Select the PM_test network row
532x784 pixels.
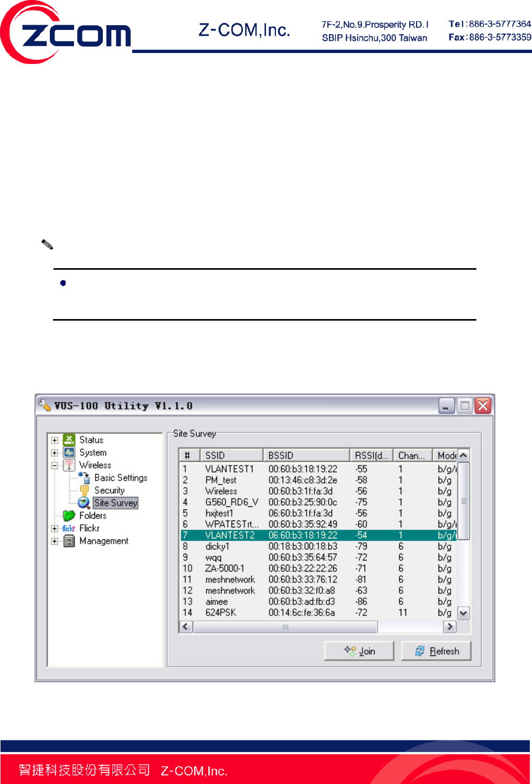[x=318, y=480]
